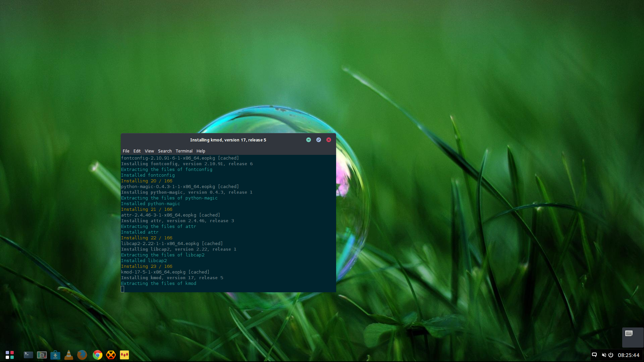The image size is (644, 362).
Task: Open the Edit menu in terminal
Action: 137,151
